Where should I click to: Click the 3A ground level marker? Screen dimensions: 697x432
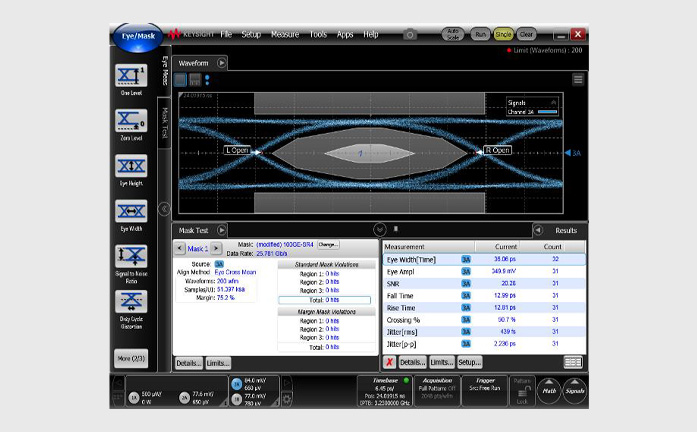tap(573, 153)
